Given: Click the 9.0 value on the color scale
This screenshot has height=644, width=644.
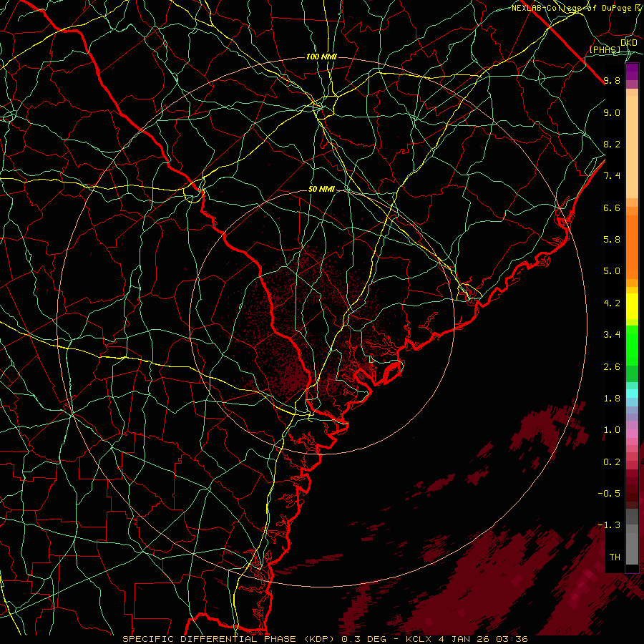Looking at the screenshot, I should [x=612, y=112].
